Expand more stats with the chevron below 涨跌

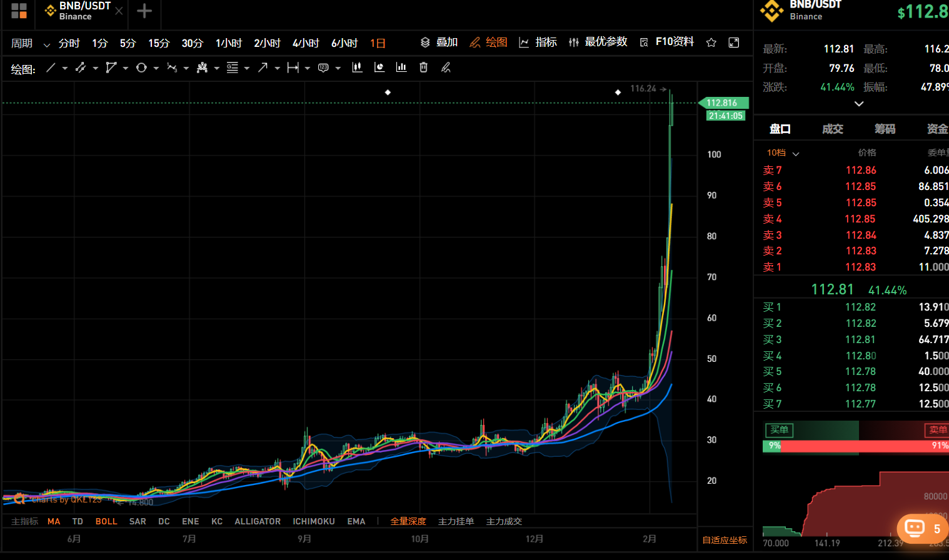coord(859,104)
